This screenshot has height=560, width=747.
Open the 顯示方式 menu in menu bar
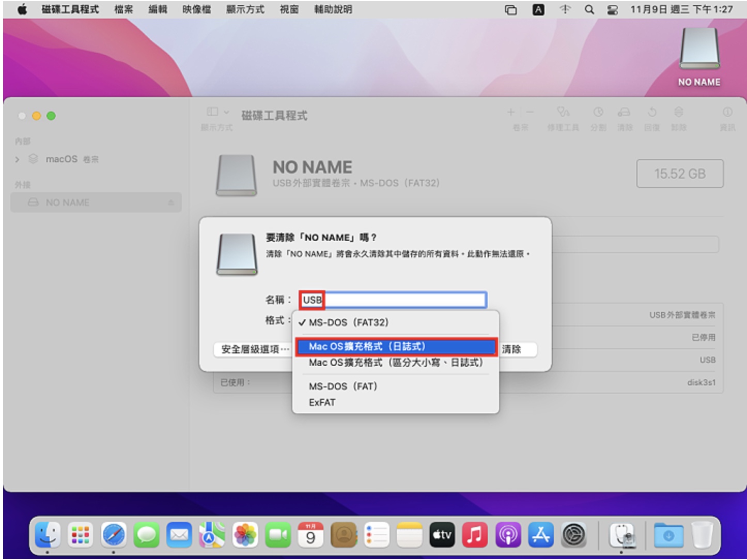pos(245,9)
